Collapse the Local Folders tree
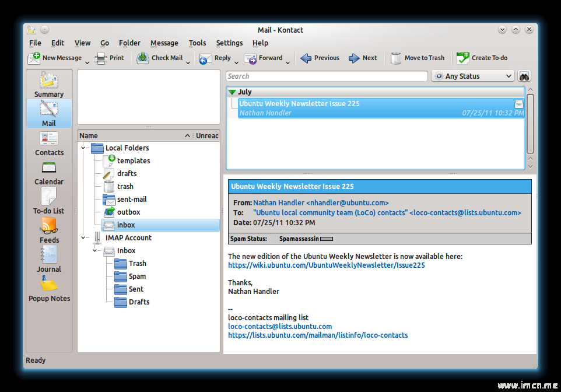561x392 pixels. pyautogui.click(x=83, y=148)
